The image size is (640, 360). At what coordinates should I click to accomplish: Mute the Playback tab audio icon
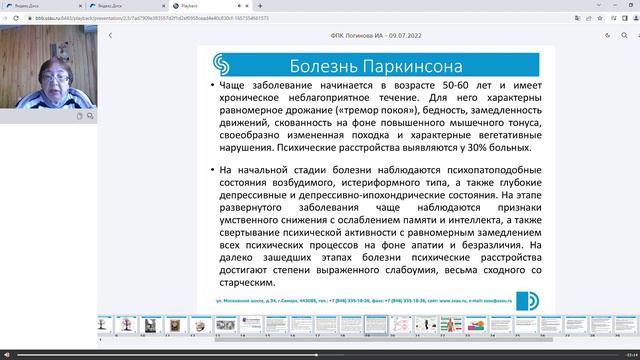point(239,6)
